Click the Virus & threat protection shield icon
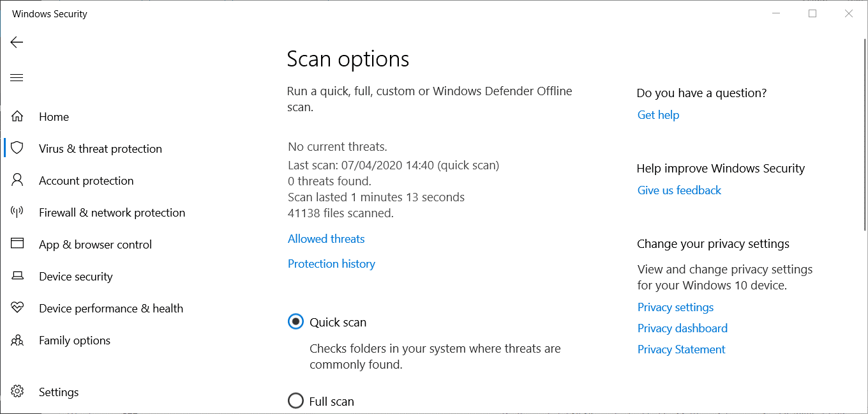 click(17, 148)
